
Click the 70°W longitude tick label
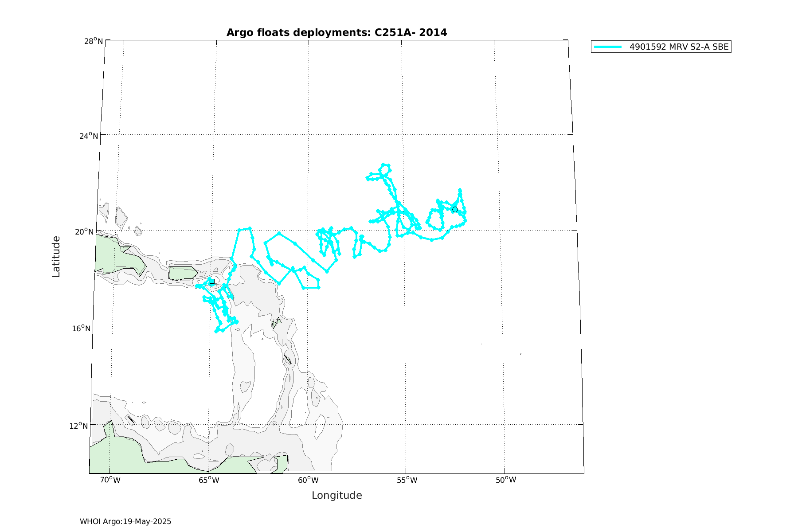110,480
